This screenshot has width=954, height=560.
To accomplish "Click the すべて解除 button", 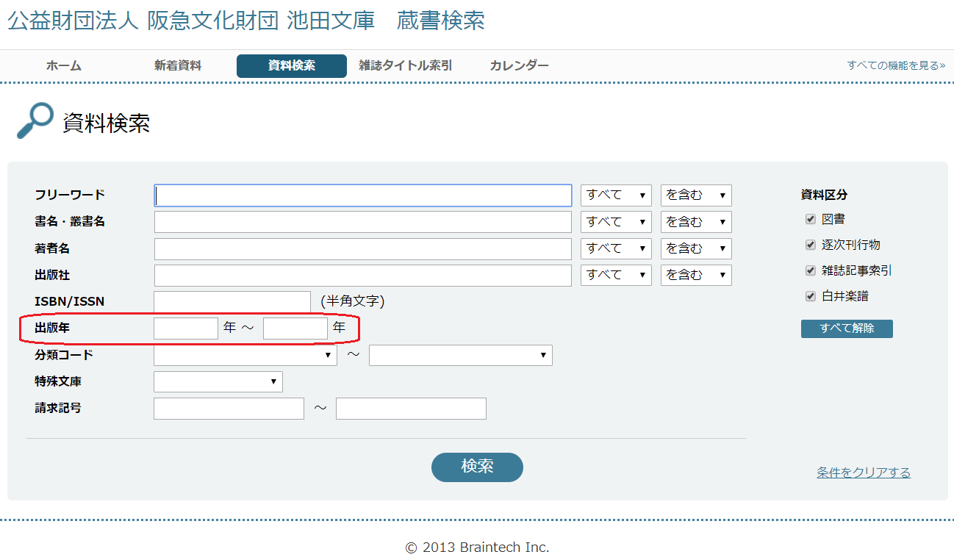I will pyautogui.click(x=847, y=329).
